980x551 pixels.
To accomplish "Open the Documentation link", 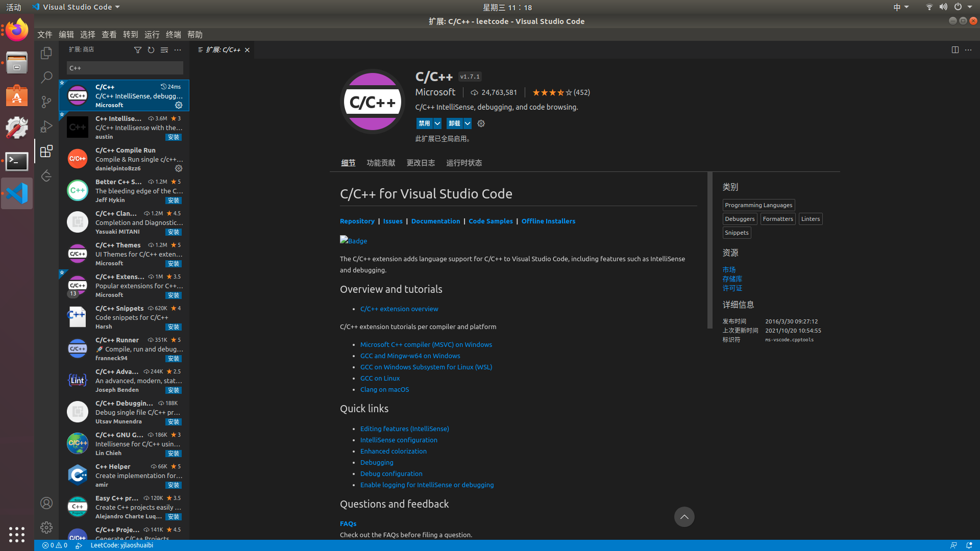I will [x=435, y=221].
